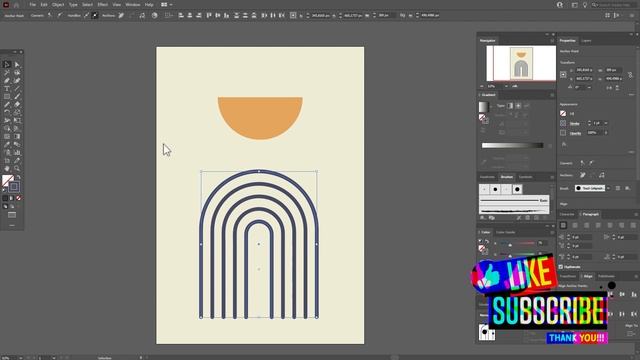This screenshot has width=640, height=360.
Task: Open the File menu
Action: click(33, 4)
